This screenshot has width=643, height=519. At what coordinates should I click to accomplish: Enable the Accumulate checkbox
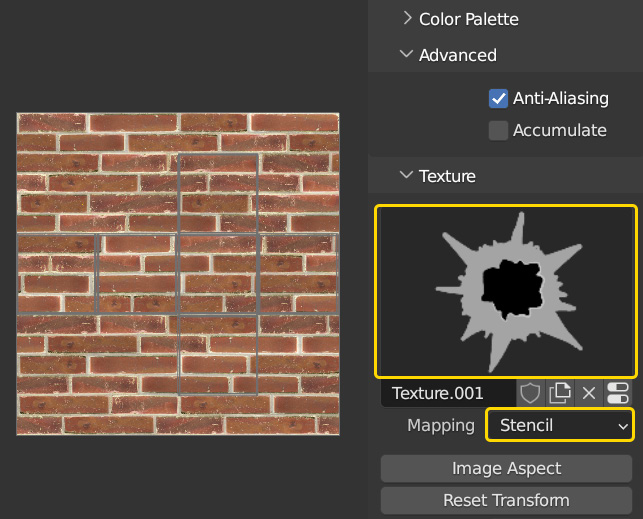click(498, 130)
